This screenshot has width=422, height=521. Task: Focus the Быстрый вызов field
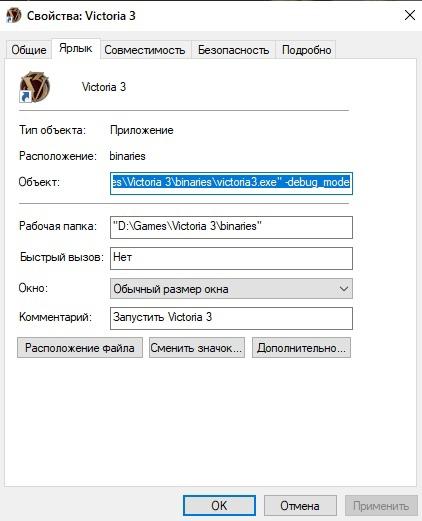(231, 258)
